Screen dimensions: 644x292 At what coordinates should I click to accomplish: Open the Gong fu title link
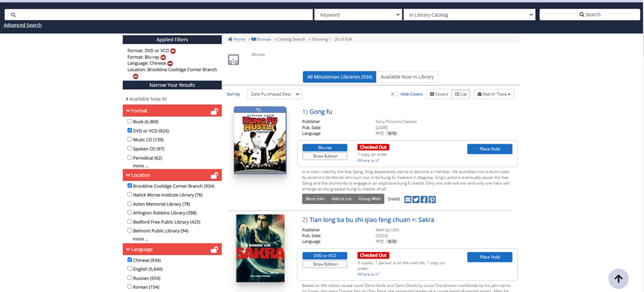pos(320,112)
